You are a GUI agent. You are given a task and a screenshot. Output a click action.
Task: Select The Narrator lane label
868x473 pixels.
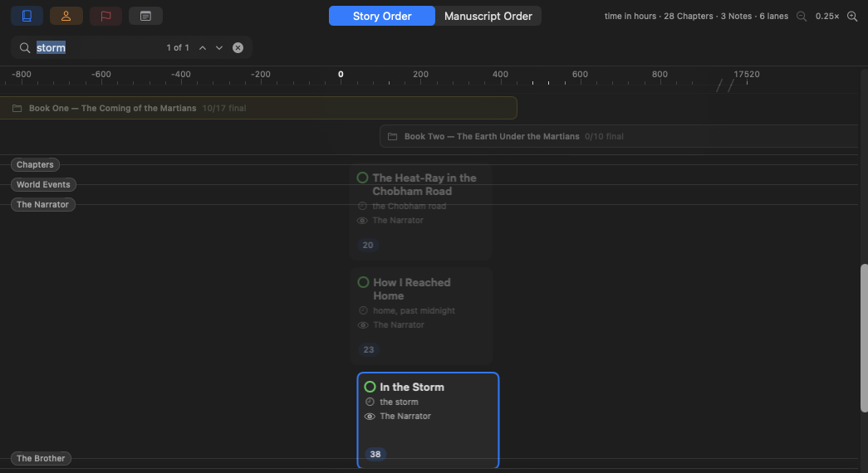click(42, 204)
